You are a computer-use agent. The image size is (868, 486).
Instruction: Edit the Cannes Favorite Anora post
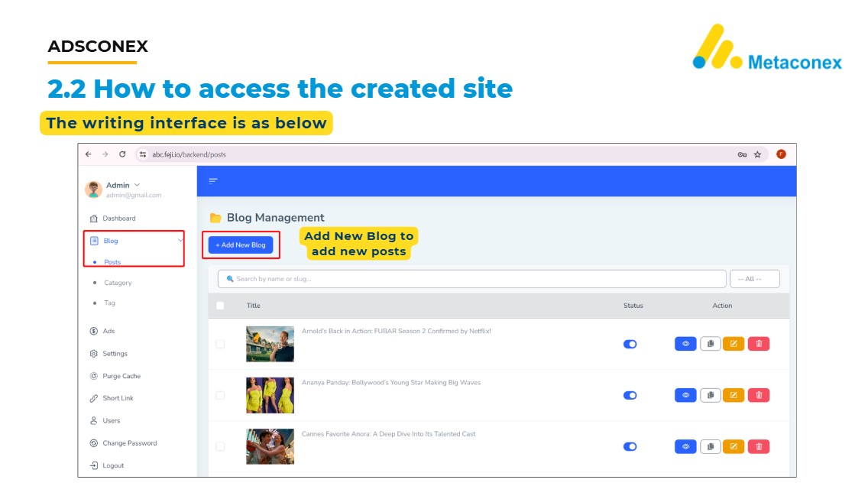[x=734, y=446]
